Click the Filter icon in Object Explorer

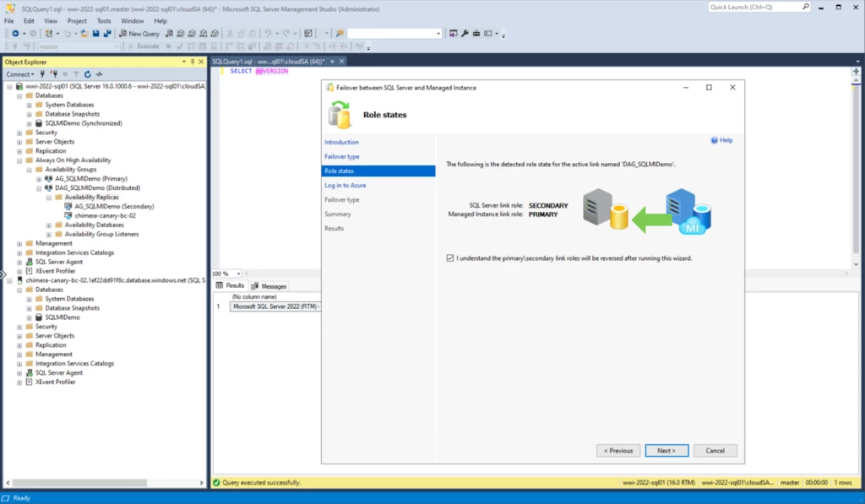click(76, 73)
